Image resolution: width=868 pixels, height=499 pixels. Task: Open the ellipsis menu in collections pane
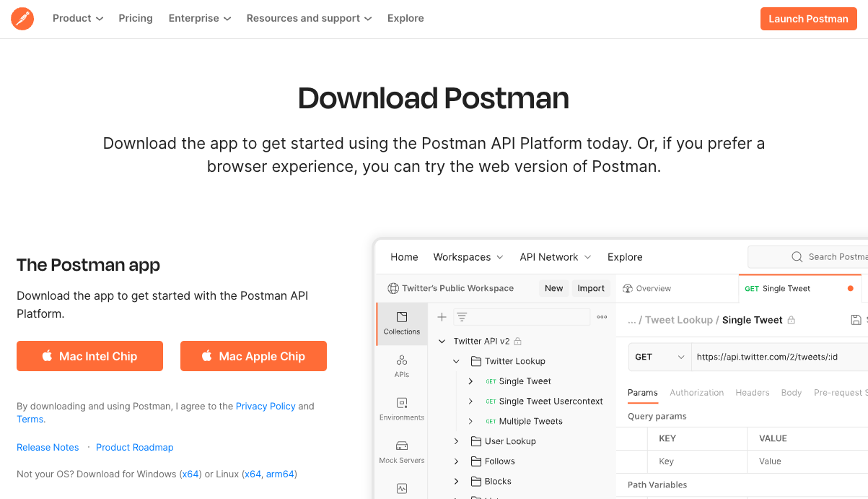(602, 316)
